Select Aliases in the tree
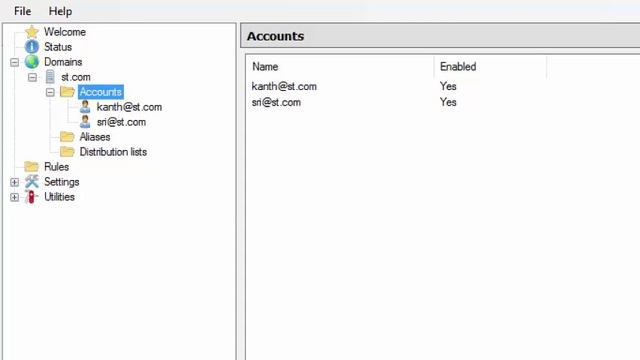Screen dimensions: 640x360 click(x=95, y=137)
